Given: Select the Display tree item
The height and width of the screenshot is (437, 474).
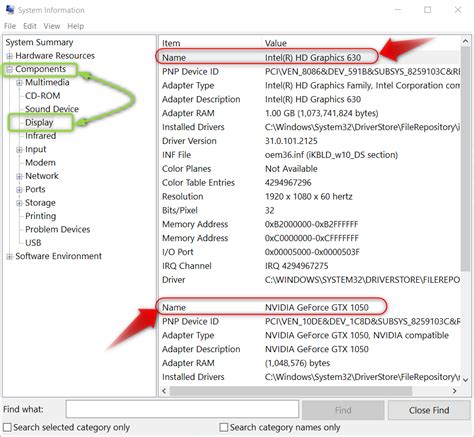Looking at the screenshot, I should pyautogui.click(x=39, y=122).
